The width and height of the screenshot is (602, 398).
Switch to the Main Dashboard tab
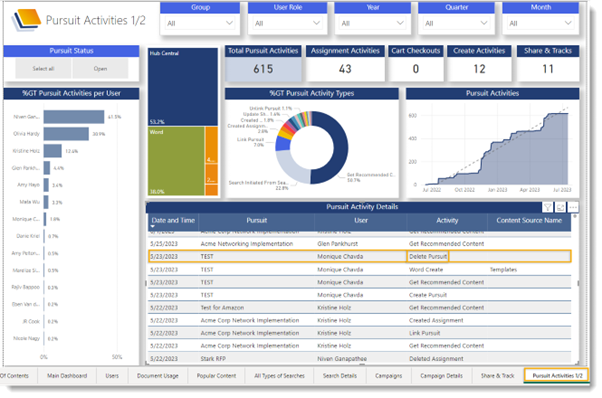coord(67,376)
